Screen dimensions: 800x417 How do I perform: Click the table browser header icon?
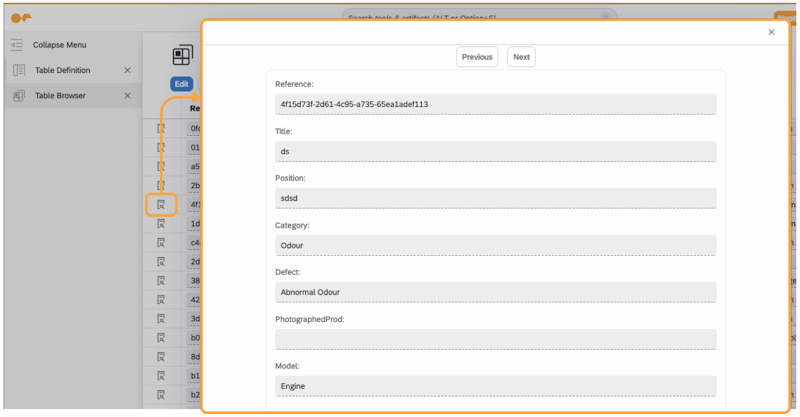coord(181,56)
